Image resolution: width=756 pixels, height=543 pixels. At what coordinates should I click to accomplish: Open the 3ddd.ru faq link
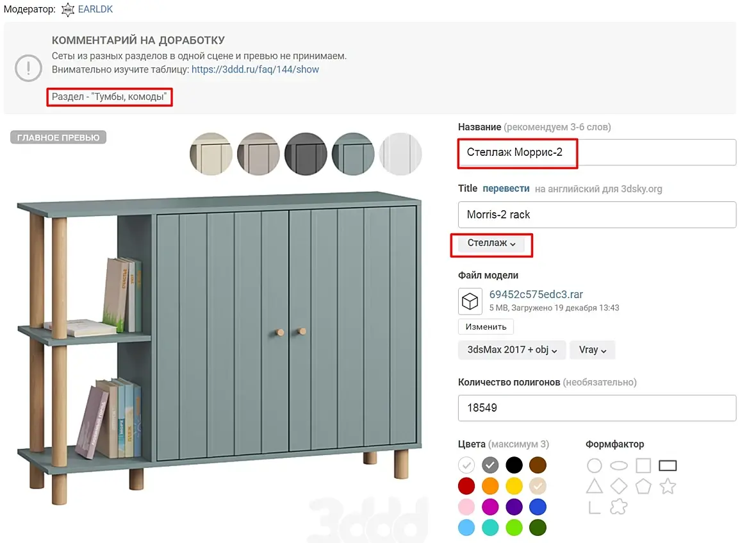tap(255, 69)
